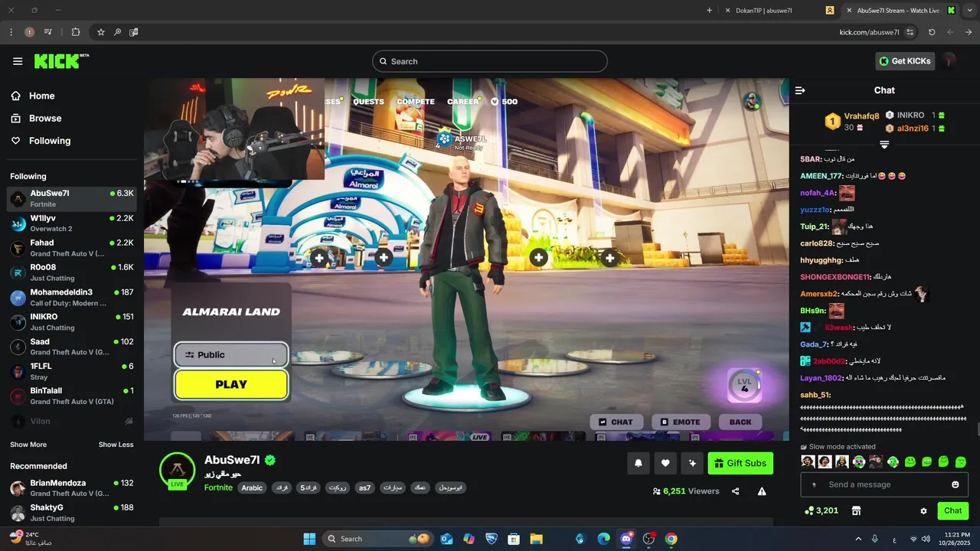Click the user profile avatar top right
The width and height of the screenshot is (980, 551).
click(949, 61)
